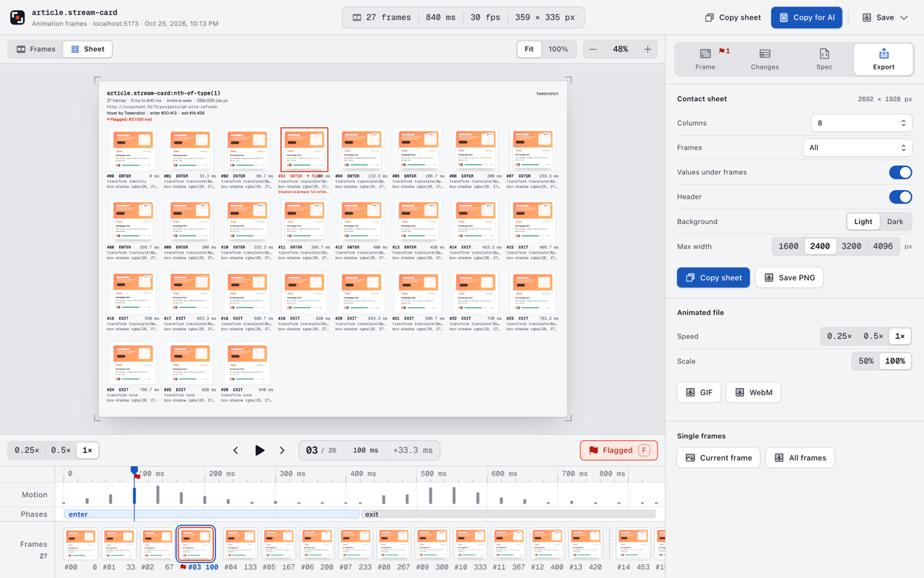The width and height of the screenshot is (924, 578).
Task: Click Copy for AI button
Action: tap(806, 17)
